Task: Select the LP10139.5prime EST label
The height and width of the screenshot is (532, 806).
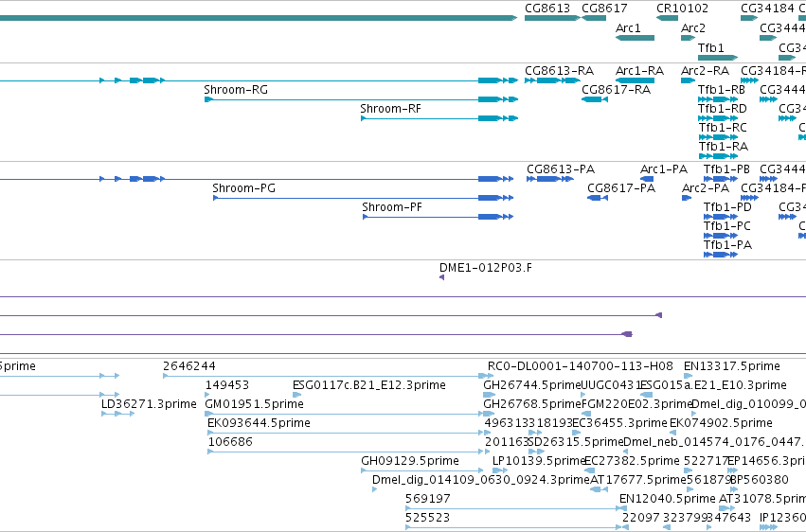Action: point(539,462)
